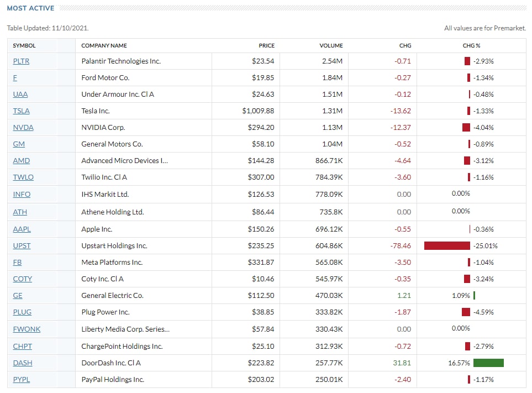The width and height of the screenshot is (532, 393).
Task: Click the GE symbol link
Action: (x=18, y=296)
